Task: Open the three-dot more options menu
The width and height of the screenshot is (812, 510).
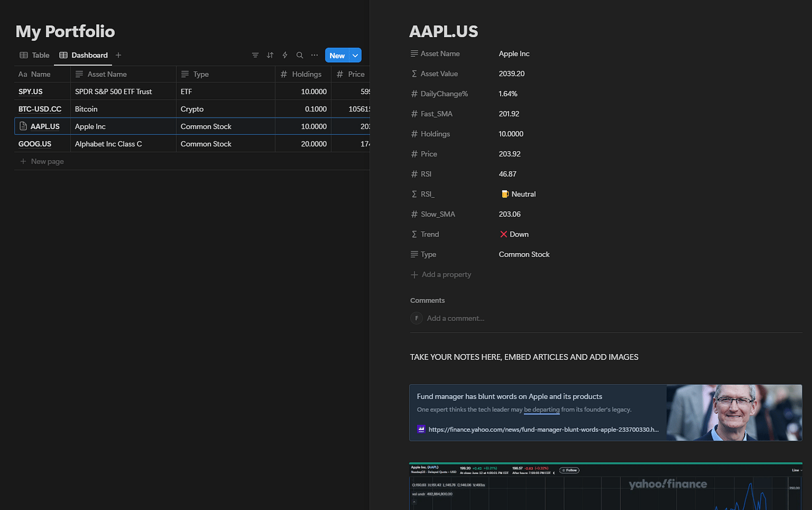Action: [314, 55]
